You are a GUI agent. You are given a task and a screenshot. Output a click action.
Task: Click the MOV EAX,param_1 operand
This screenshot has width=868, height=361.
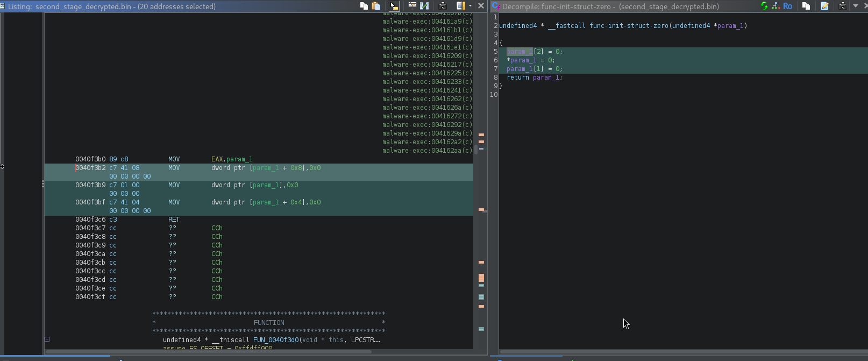pyautogui.click(x=232, y=159)
